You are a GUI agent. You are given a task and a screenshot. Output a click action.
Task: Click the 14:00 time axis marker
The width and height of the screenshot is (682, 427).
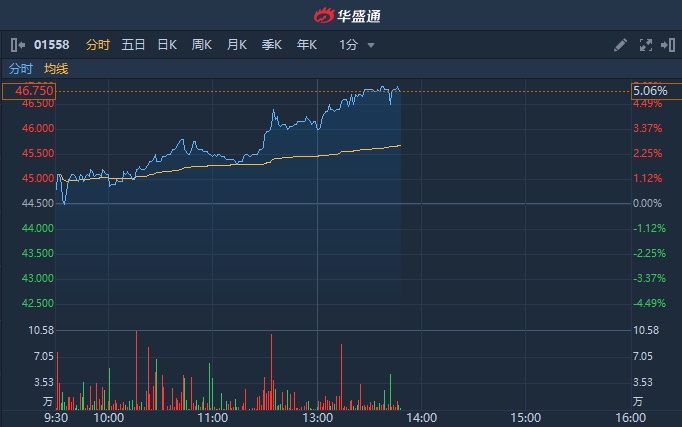coord(421,417)
